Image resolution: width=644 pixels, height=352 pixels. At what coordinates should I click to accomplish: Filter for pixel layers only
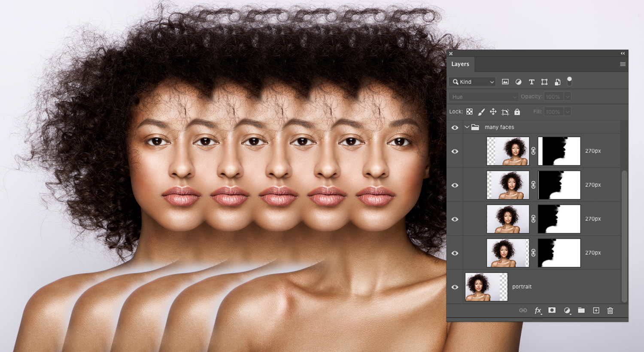coord(505,81)
